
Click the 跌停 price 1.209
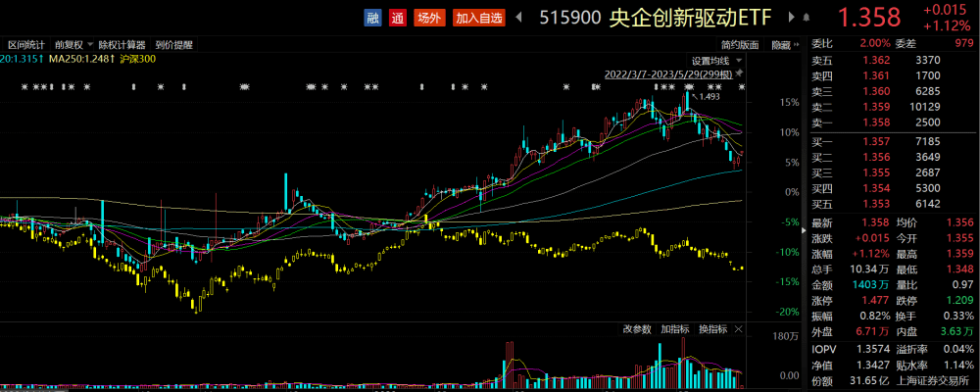pyautogui.click(x=960, y=300)
